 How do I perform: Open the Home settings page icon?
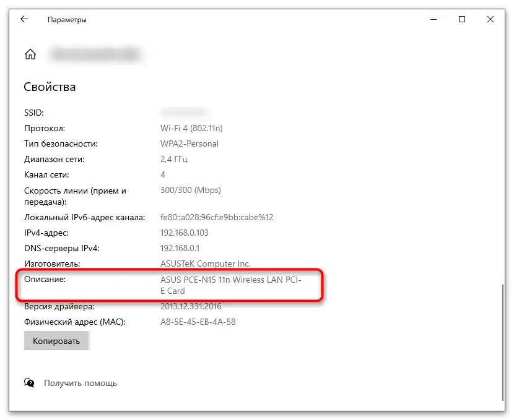click(x=30, y=54)
